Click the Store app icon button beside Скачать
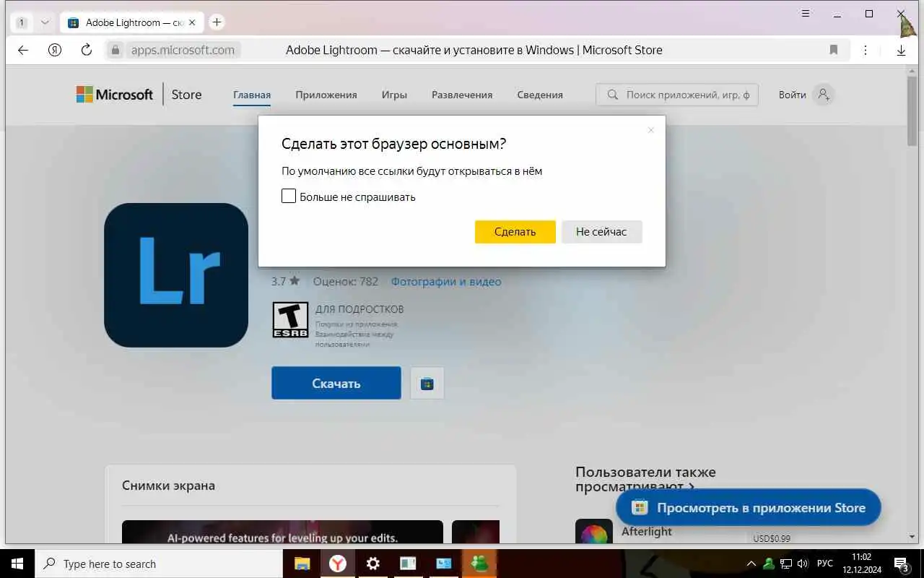Viewport: 924px width, 578px height. pyautogui.click(x=427, y=383)
